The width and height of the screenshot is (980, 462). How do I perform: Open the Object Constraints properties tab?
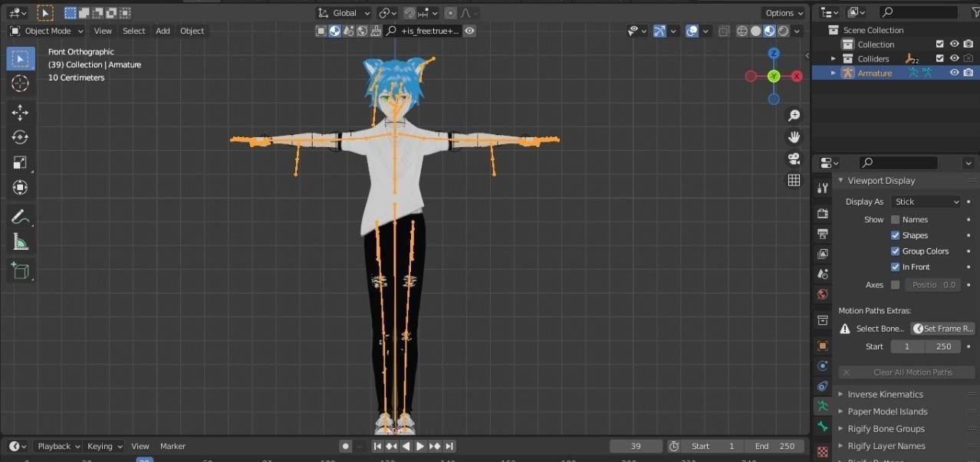(x=823, y=385)
